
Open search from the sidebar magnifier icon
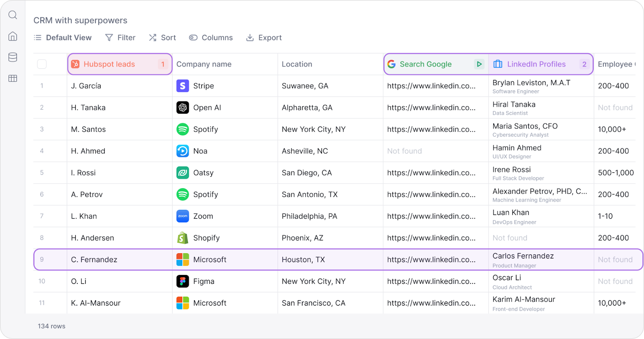point(13,15)
